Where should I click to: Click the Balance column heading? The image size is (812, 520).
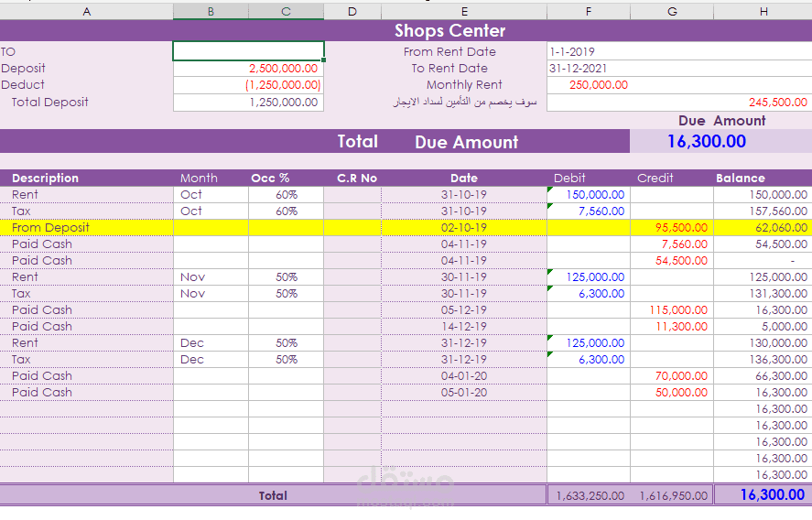click(740, 179)
